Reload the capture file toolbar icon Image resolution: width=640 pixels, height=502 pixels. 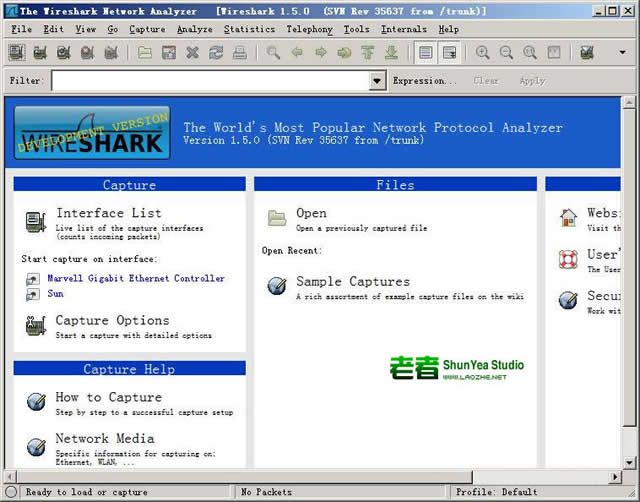pos(216,53)
